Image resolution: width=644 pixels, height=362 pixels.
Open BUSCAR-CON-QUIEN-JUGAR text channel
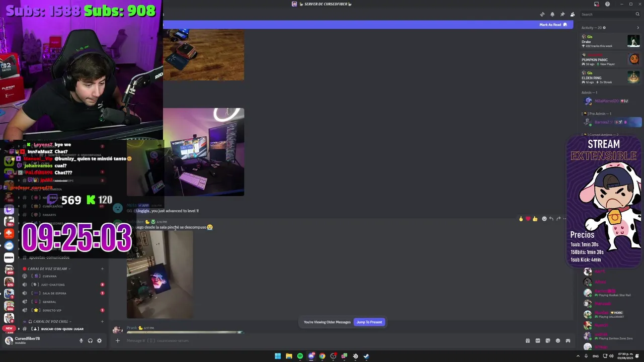[x=63, y=329]
